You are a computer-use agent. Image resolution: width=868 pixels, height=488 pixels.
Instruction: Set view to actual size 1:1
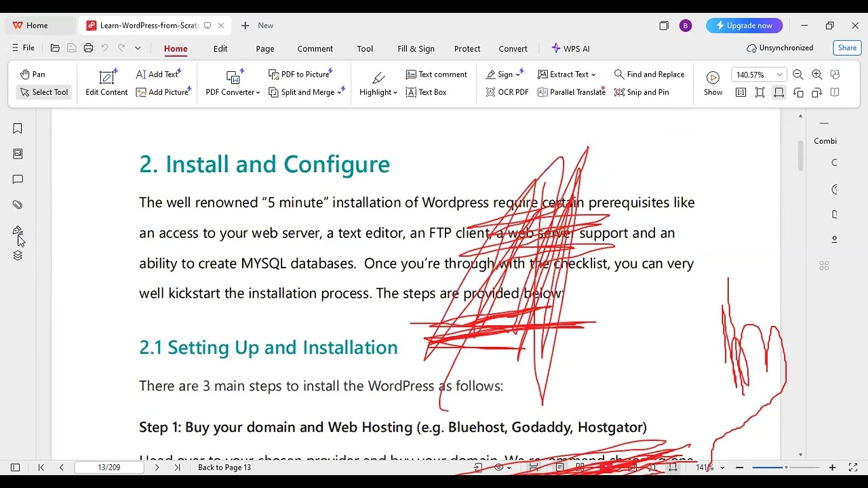coord(741,92)
